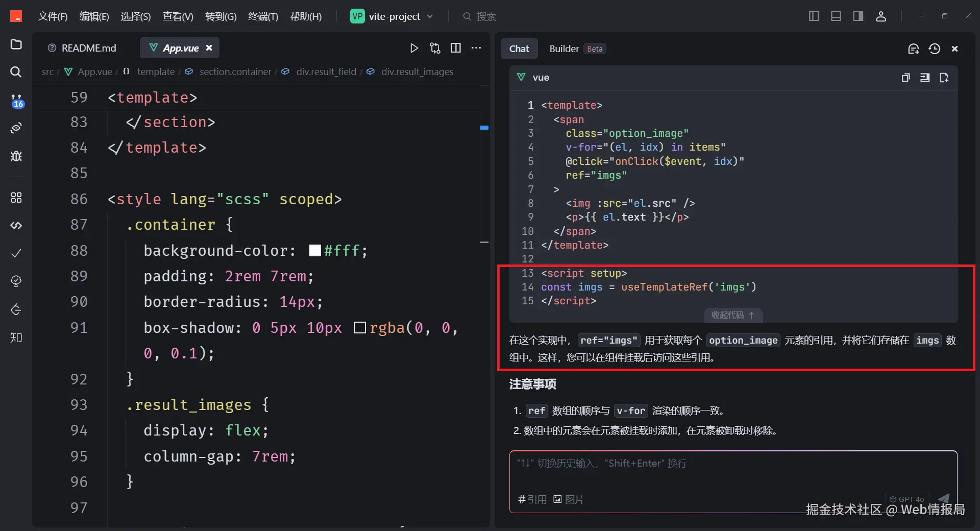Toggle bottom panel layout icon
Screen dimensions: 980x531
[x=836, y=16]
